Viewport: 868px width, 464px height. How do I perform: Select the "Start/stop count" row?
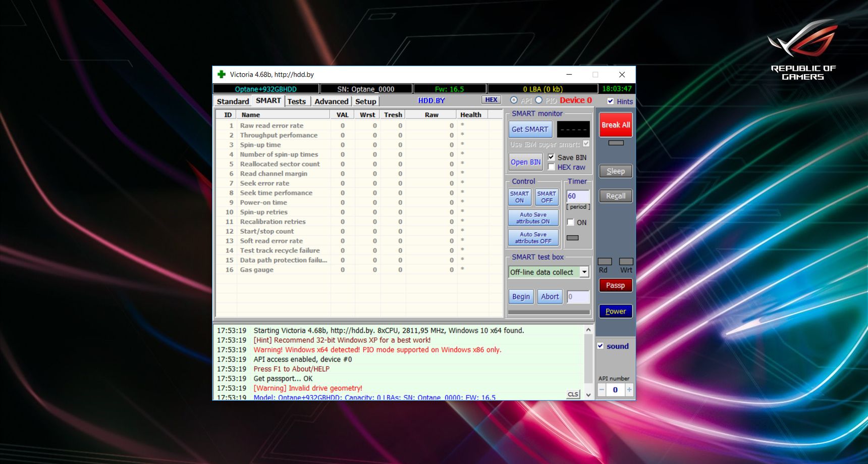[358, 231]
